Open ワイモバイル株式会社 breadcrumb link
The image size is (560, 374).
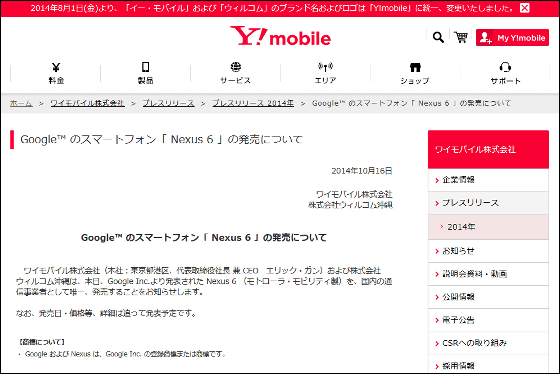click(88, 103)
